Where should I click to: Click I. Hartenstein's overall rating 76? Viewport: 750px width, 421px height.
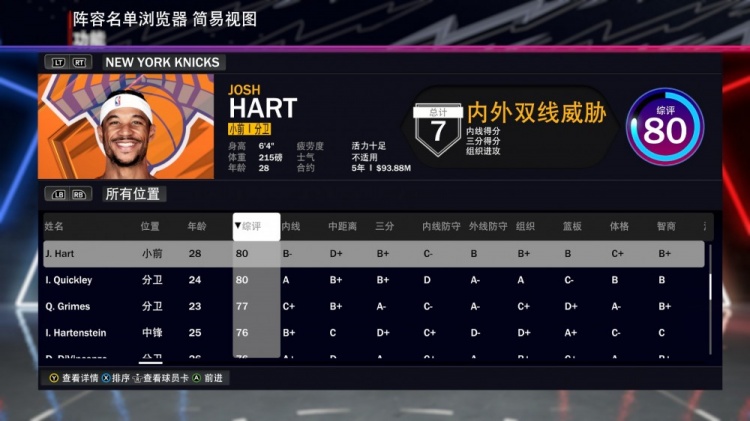click(242, 332)
